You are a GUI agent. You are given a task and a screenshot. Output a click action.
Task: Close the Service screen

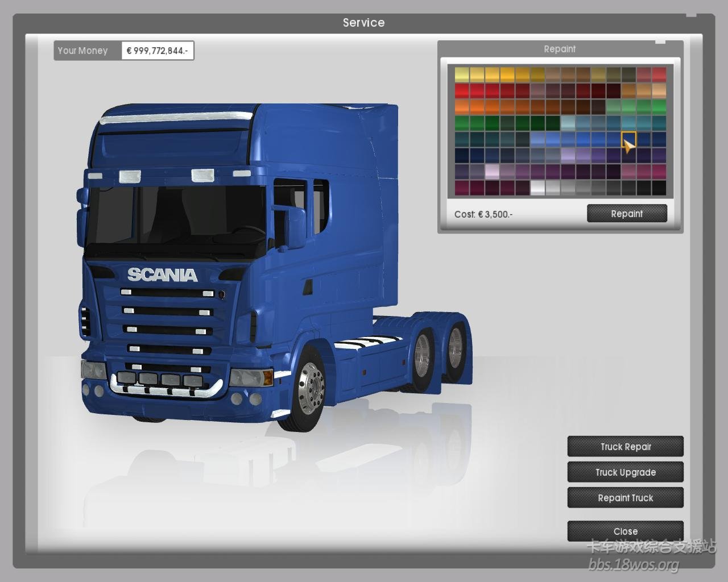pos(626,531)
